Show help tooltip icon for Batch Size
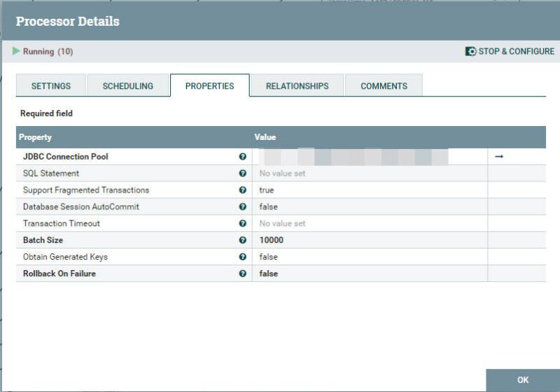The height and width of the screenshot is (392, 560). 242,240
